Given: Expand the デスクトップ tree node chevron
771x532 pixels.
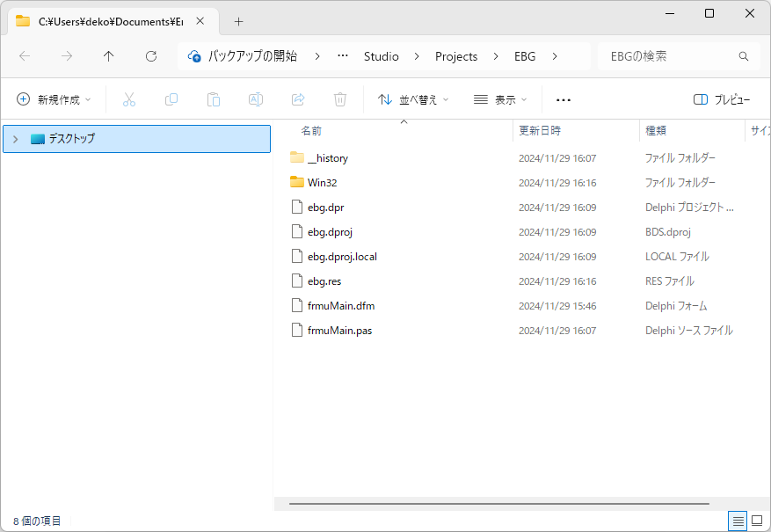Looking at the screenshot, I should 15,139.
